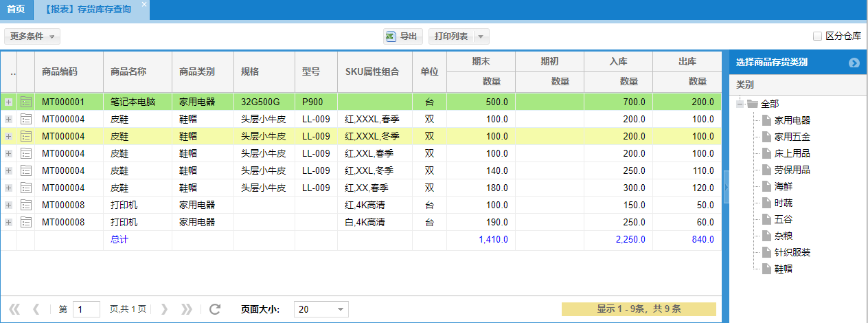Click the Excel export icon
The height and width of the screenshot is (323, 868).
pos(391,36)
